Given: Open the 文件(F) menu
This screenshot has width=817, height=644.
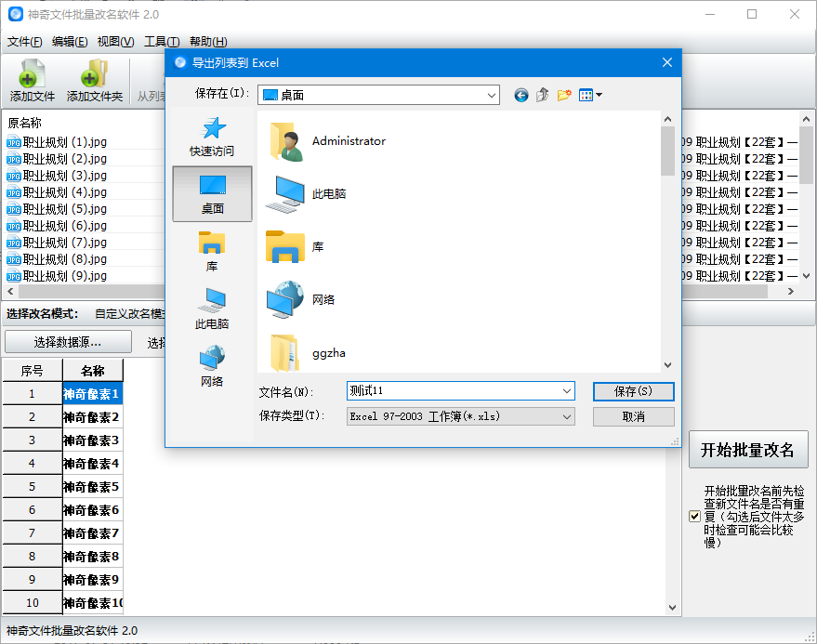Looking at the screenshot, I should pos(24,41).
